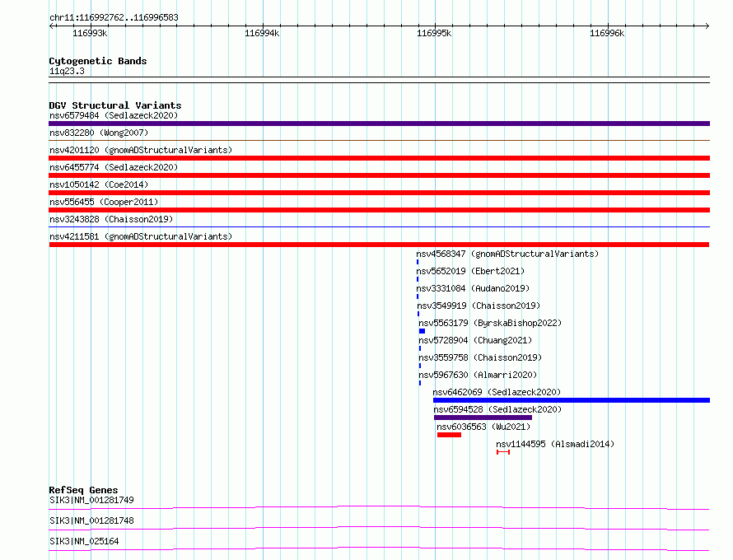Open nsv832280 (Wong2007) variant label
The image size is (733, 560).
tap(99, 133)
